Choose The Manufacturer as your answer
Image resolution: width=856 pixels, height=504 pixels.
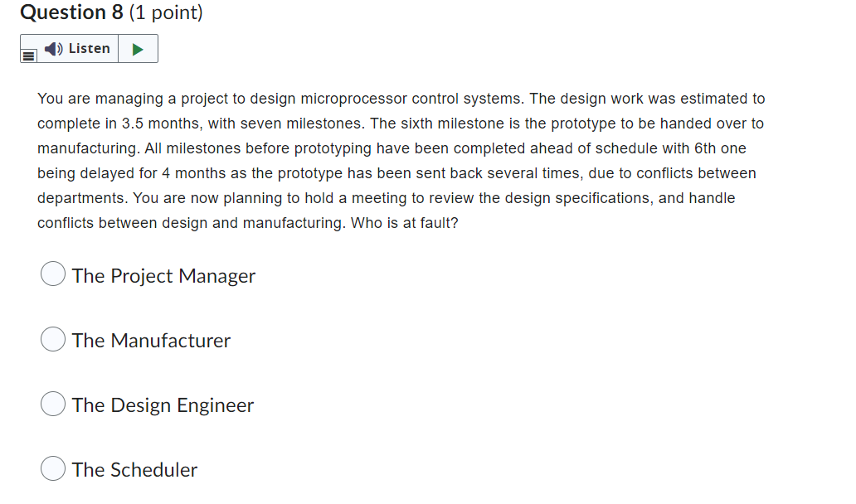click(x=52, y=339)
